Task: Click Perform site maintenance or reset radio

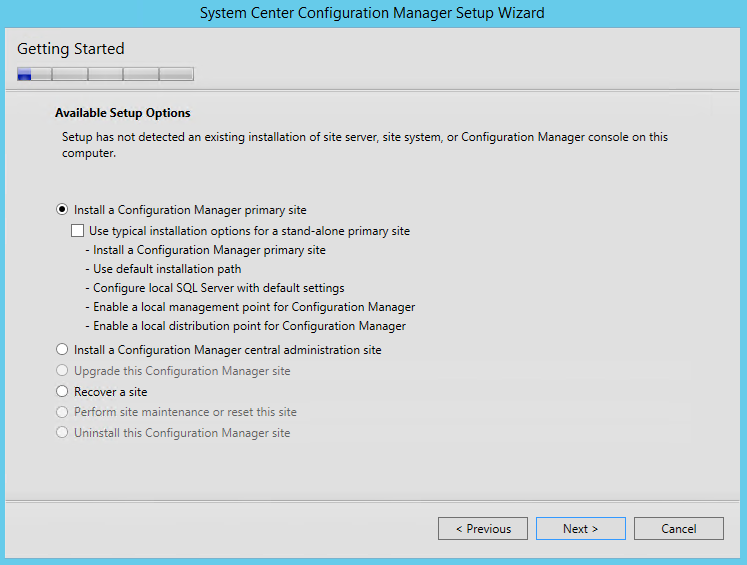Action: [63, 412]
